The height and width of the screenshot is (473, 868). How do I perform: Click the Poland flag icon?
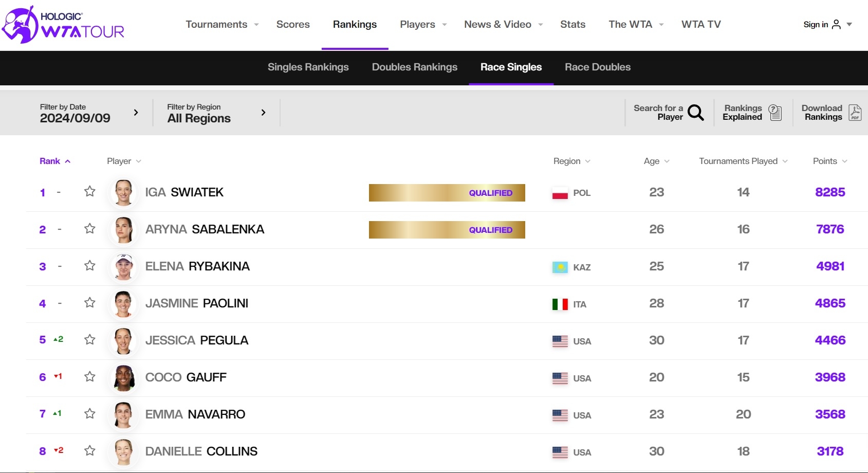coord(560,193)
